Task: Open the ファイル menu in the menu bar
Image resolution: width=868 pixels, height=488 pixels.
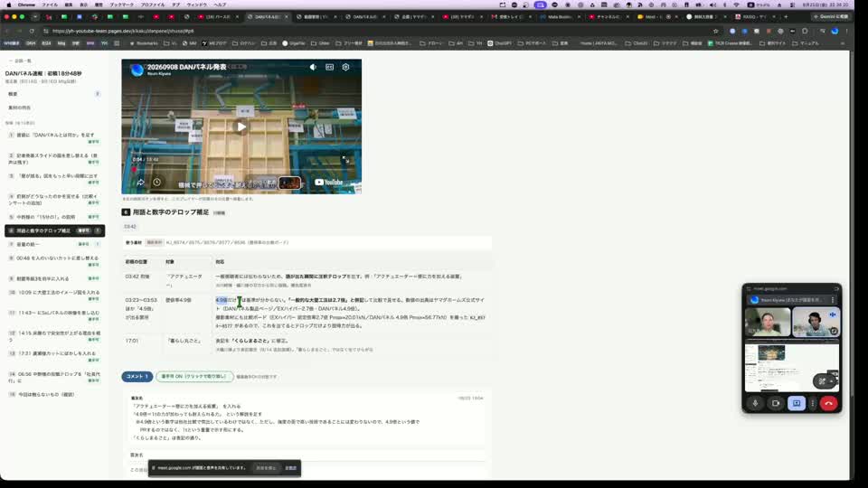Action: point(50,5)
